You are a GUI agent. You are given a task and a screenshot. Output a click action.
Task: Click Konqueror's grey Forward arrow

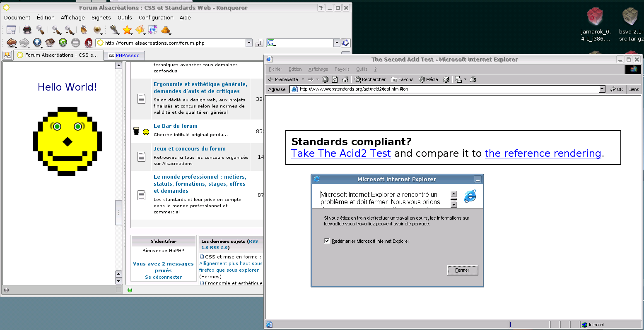point(24,43)
